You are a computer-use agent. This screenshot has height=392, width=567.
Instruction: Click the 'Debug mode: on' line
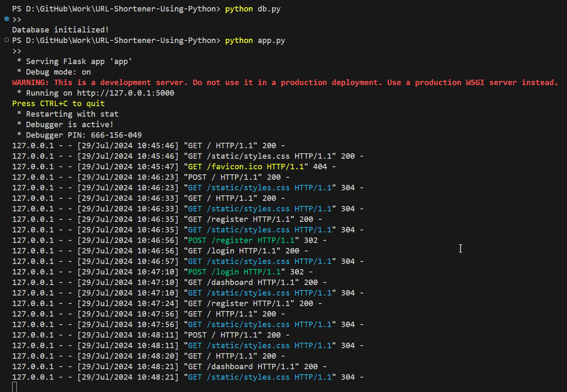[58, 72]
